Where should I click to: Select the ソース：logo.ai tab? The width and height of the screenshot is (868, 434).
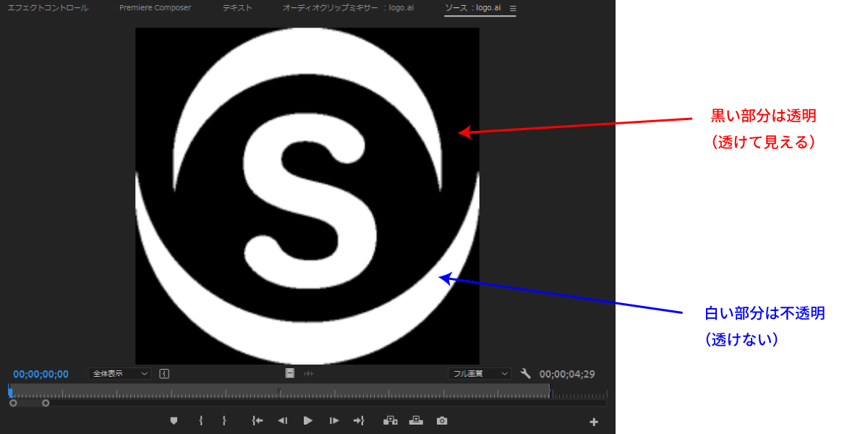tap(474, 8)
